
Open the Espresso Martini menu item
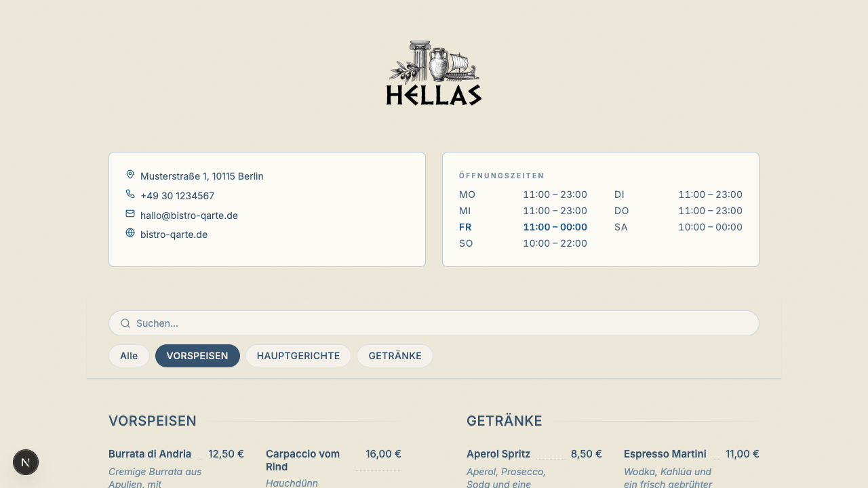click(665, 454)
